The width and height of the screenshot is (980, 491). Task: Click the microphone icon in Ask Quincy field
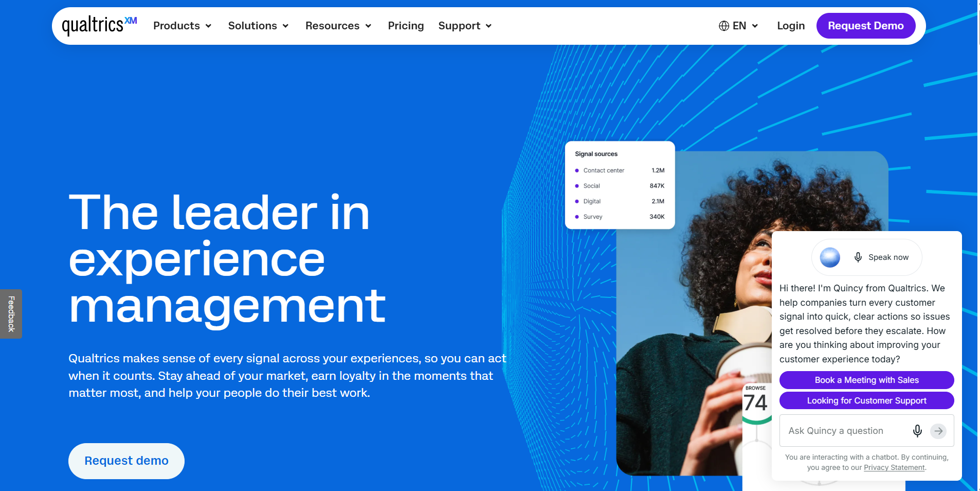coord(917,431)
